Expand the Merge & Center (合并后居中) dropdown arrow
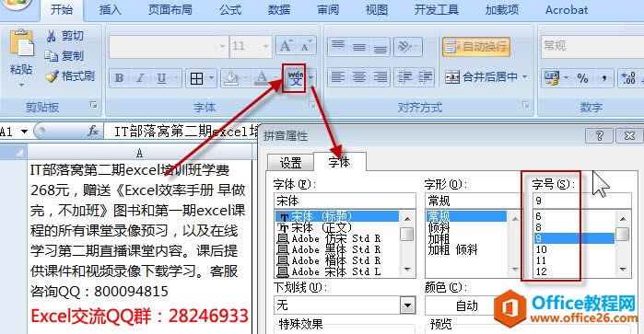644x334 pixels. pyautogui.click(x=525, y=76)
